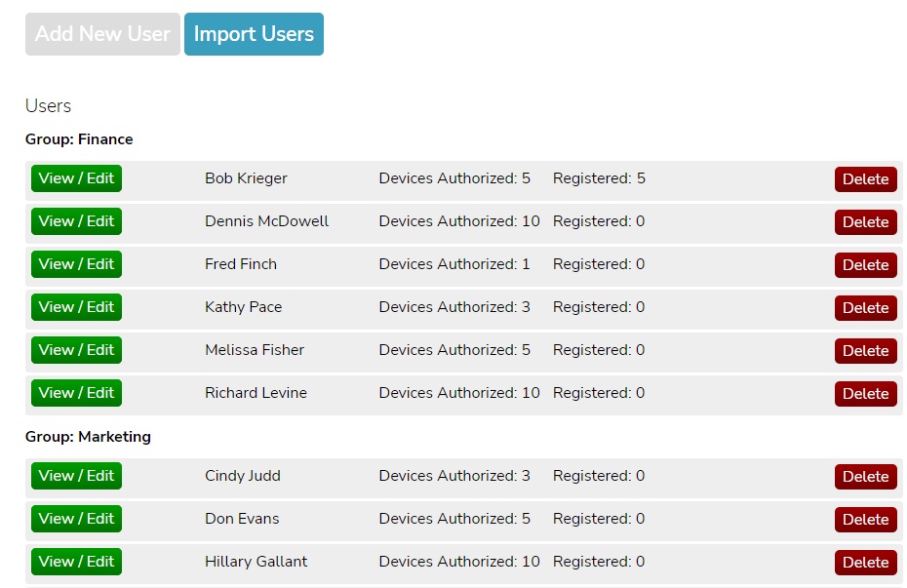Select the Group: Finance heading

click(79, 138)
